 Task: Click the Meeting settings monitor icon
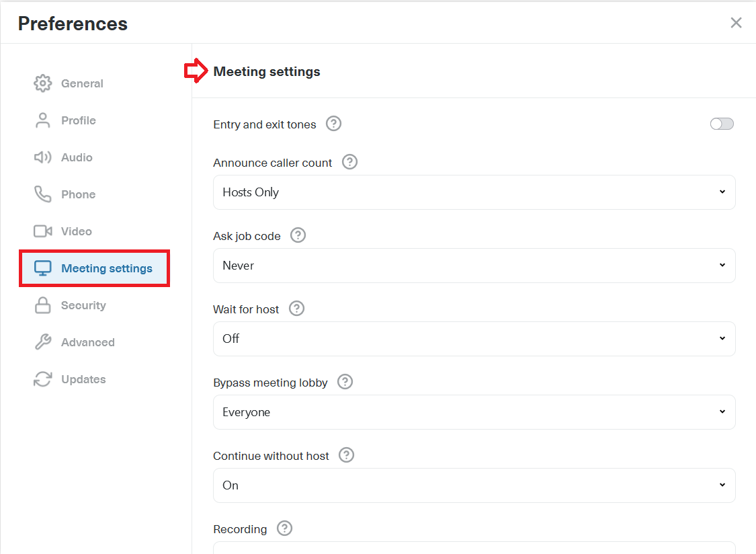tap(42, 268)
